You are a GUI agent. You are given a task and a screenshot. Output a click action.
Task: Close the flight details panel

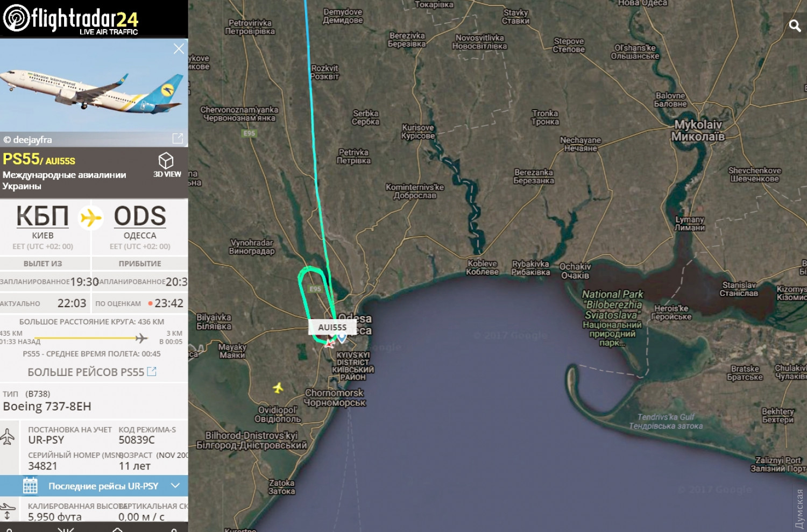pos(179,49)
